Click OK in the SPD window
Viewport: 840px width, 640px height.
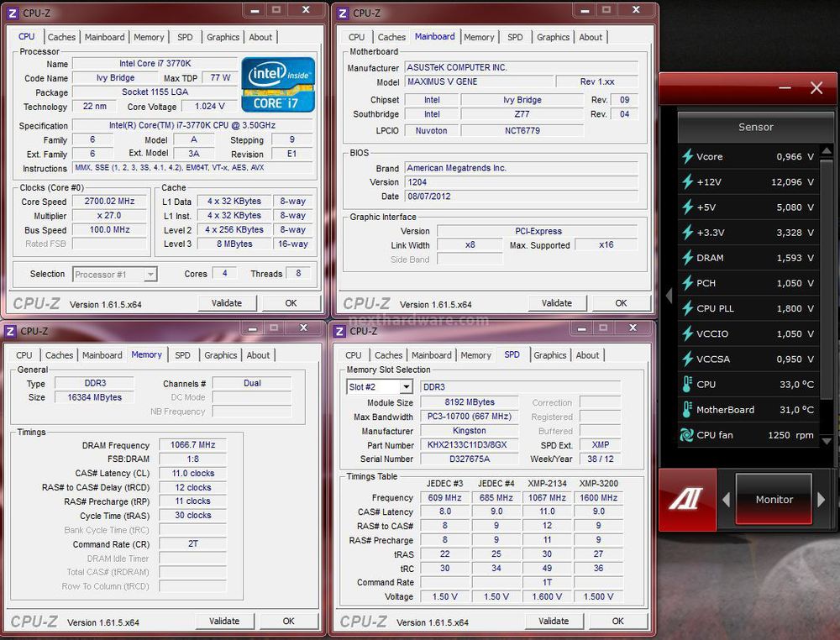(x=617, y=622)
